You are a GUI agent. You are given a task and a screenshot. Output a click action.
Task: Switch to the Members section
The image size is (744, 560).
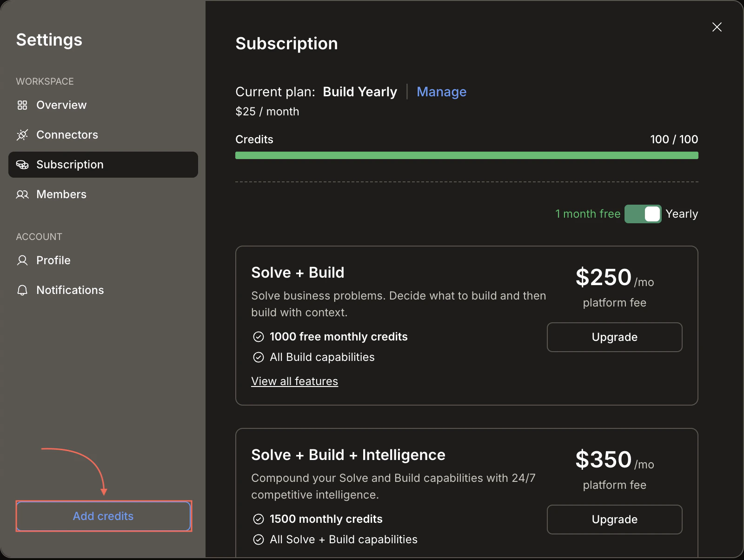coord(61,194)
